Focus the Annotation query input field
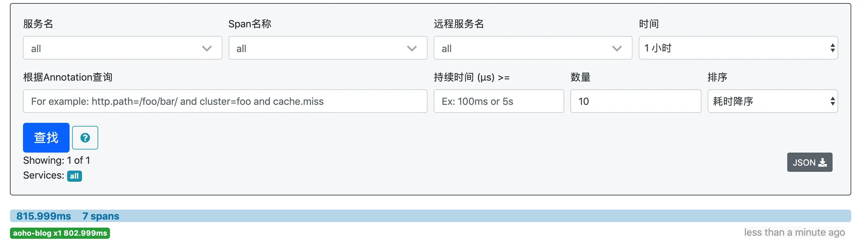This screenshot has height=245, width=868. pyautogui.click(x=225, y=101)
